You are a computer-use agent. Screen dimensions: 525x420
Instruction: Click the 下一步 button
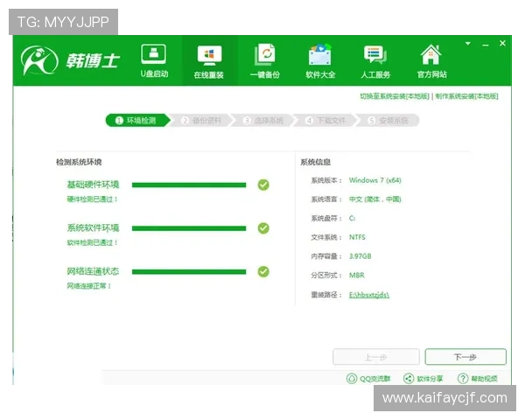click(x=465, y=357)
